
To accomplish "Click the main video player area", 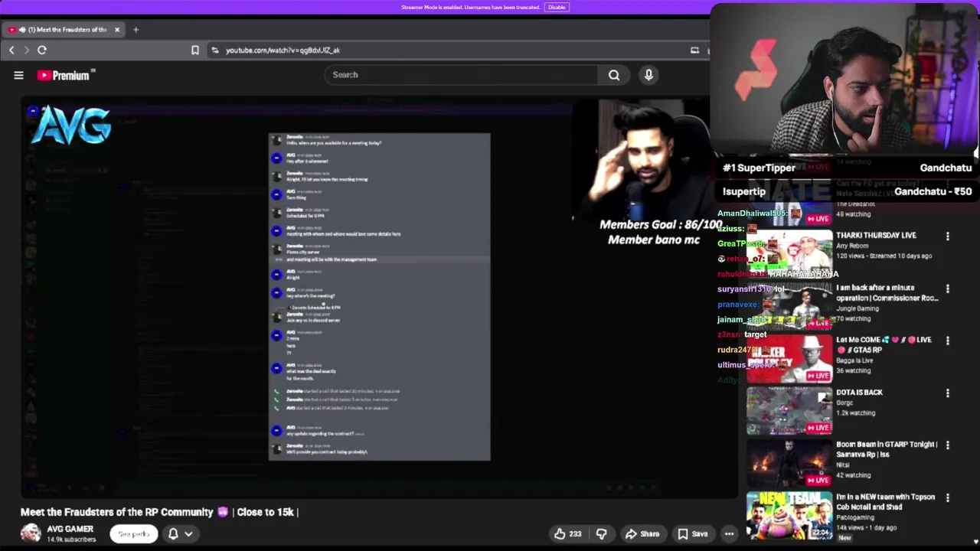I will 379,297.
